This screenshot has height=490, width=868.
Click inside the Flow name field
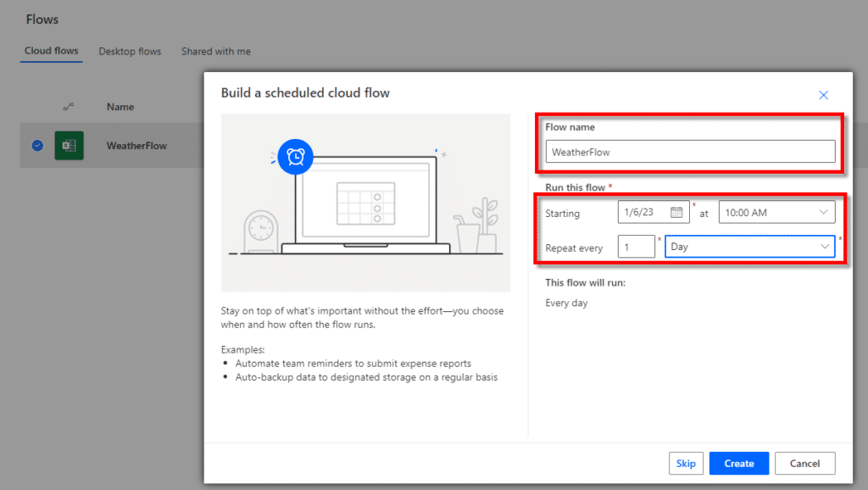690,151
